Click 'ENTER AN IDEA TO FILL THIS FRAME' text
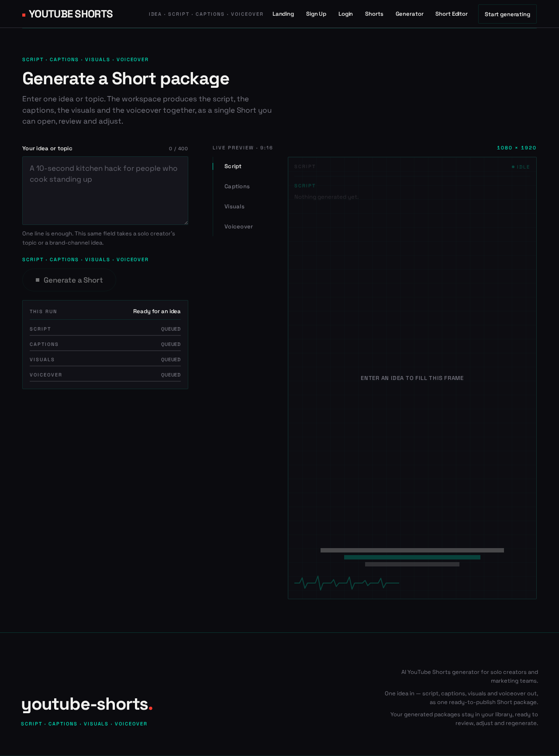This screenshot has width=559, height=756. pos(412,378)
